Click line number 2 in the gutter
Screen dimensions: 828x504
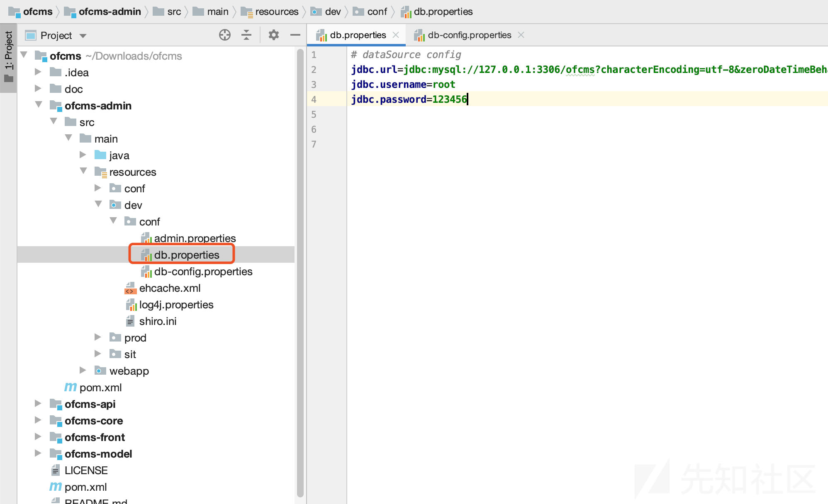pos(314,70)
